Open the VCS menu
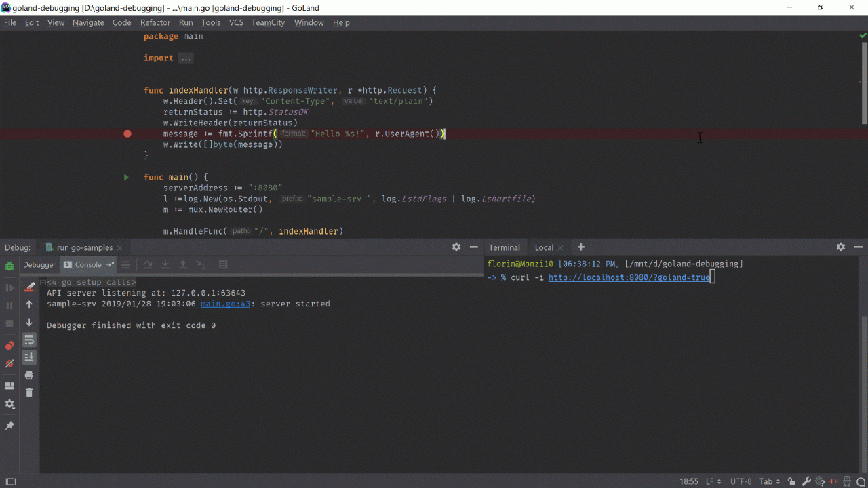 (x=236, y=22)
